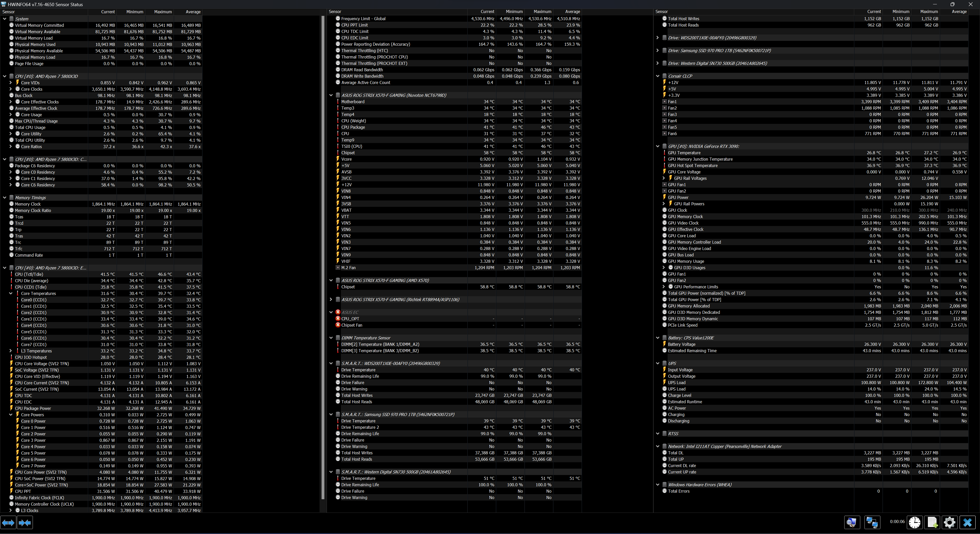Click the thermometer icon beside Motherboard temperature
Viewport: 980px width, 534px height.
pyautogui.click(x=338, y=102)
